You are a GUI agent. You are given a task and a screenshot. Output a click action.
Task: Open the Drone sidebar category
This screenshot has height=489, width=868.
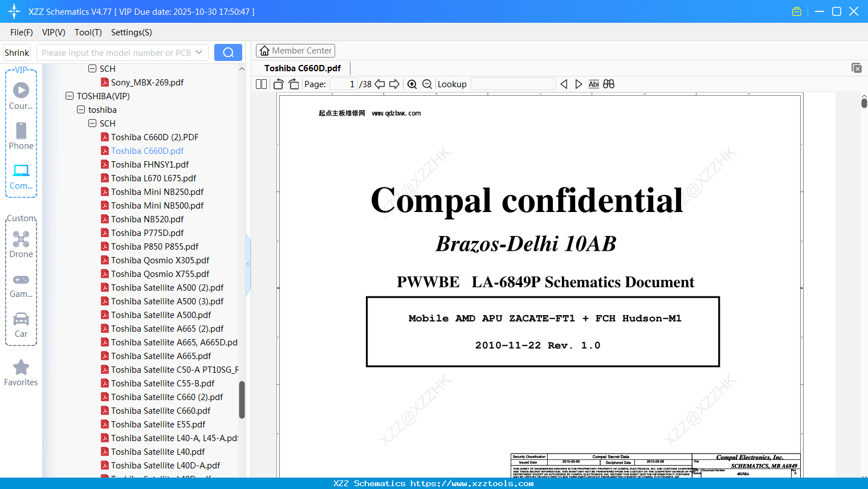(x=21, y=244)
